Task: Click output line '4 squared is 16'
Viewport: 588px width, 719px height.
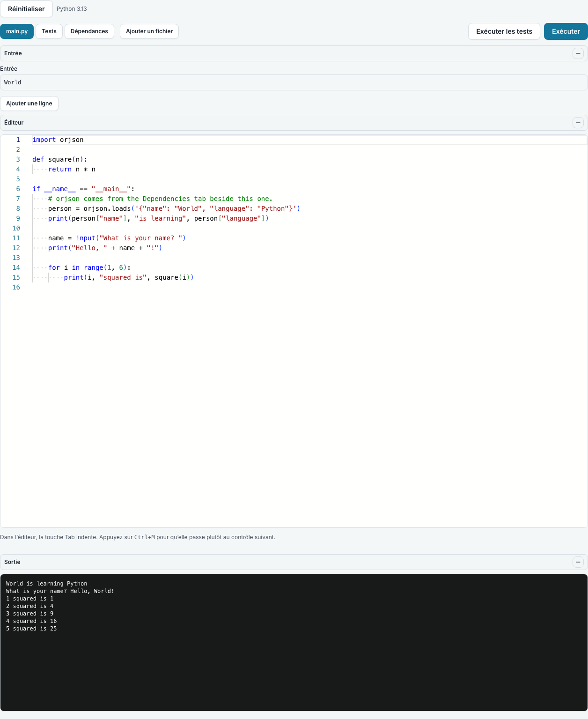Action: click(x=31, y=621)
